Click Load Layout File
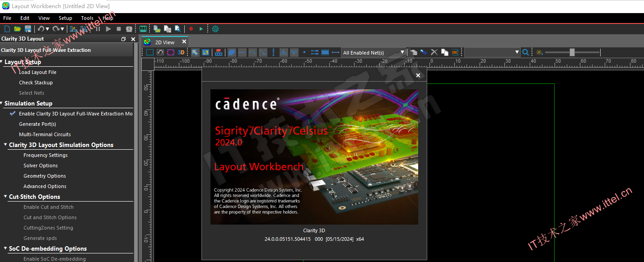This screenshot has width=644, height=262. point(37,72)
